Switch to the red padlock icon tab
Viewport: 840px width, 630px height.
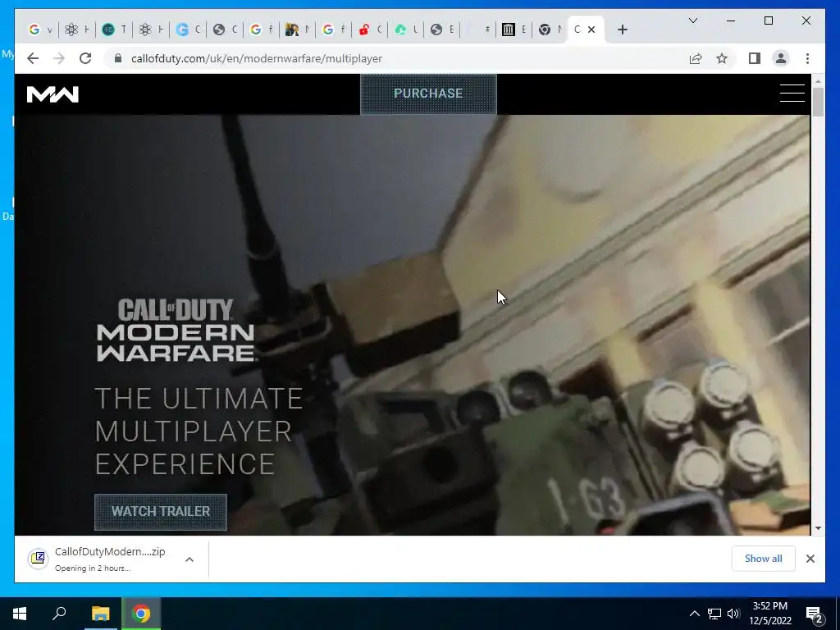370,30
